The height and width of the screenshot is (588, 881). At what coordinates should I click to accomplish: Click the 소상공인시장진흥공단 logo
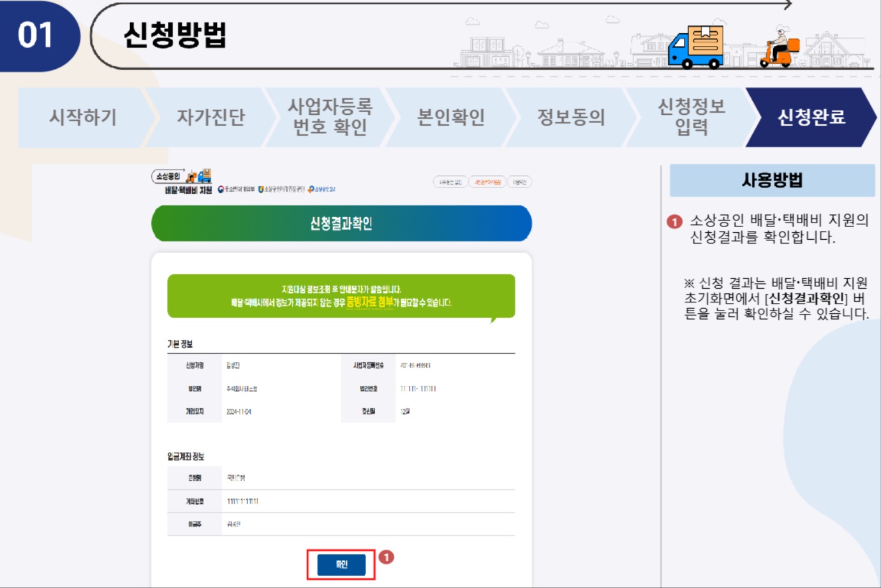(x=281, y=189)
